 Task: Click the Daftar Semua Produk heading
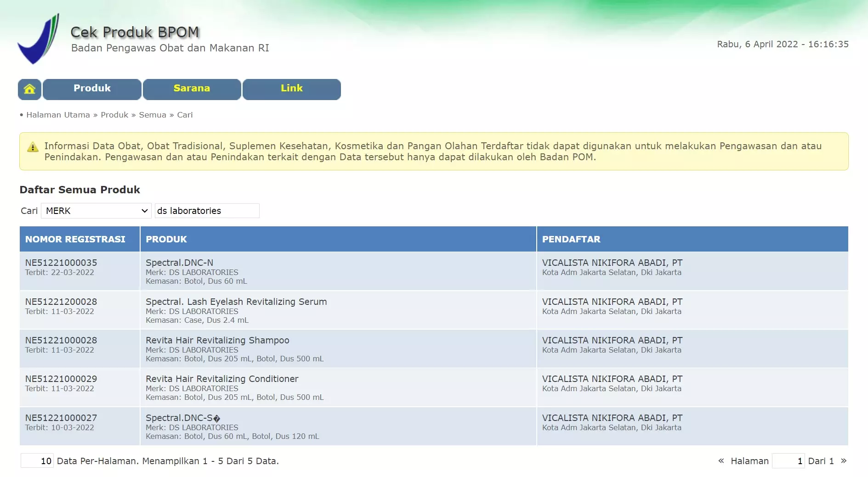pos(79,190)
